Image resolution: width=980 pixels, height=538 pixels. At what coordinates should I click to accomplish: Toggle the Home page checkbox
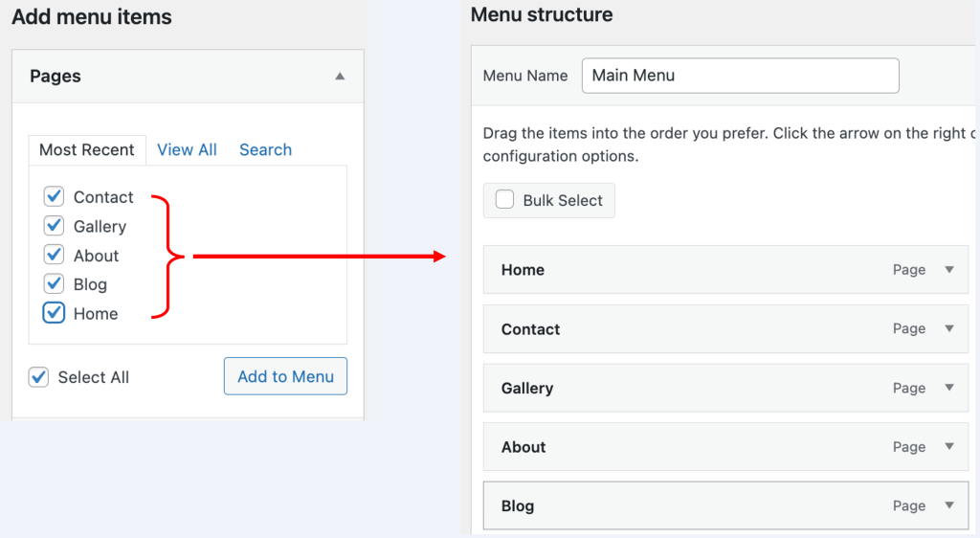(x=54, y=313)
